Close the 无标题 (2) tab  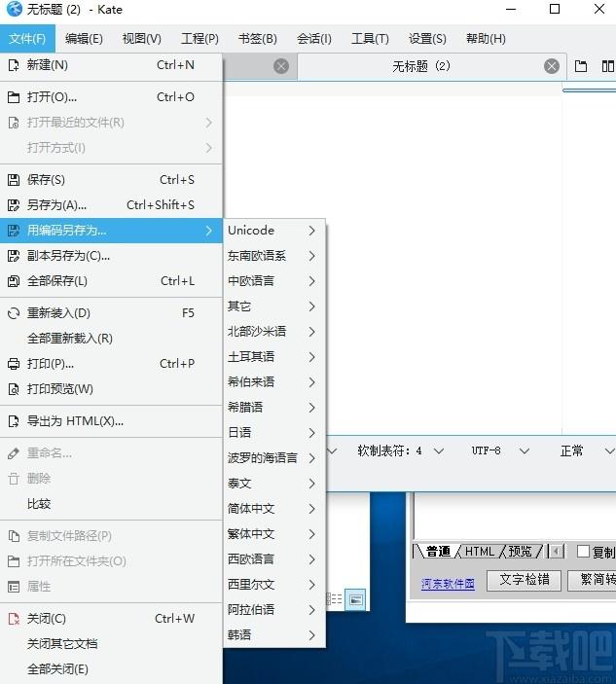pyautogui.click(x=552, y=66)
